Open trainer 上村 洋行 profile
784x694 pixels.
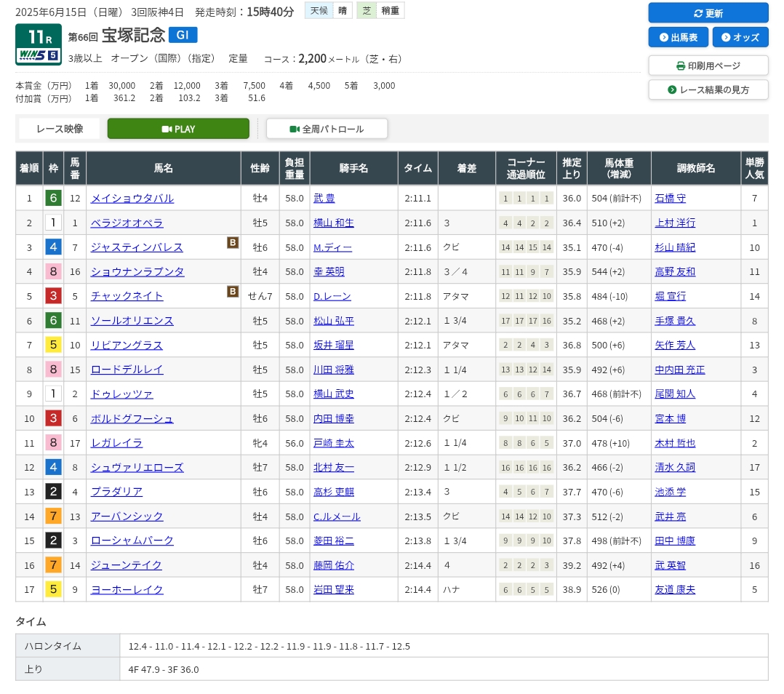click(x=675, y=223)
